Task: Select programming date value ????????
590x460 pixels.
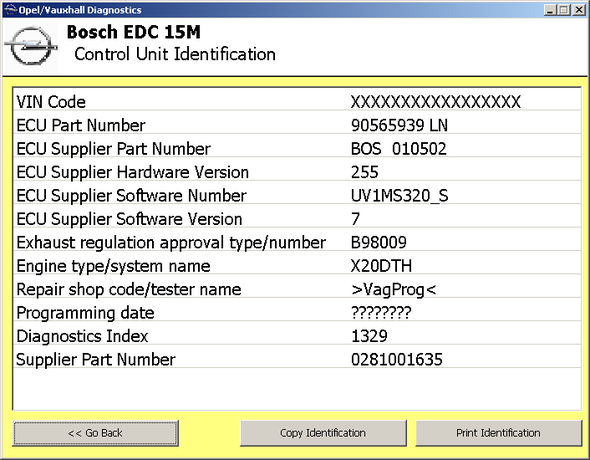Action: (x=381, y=313)
